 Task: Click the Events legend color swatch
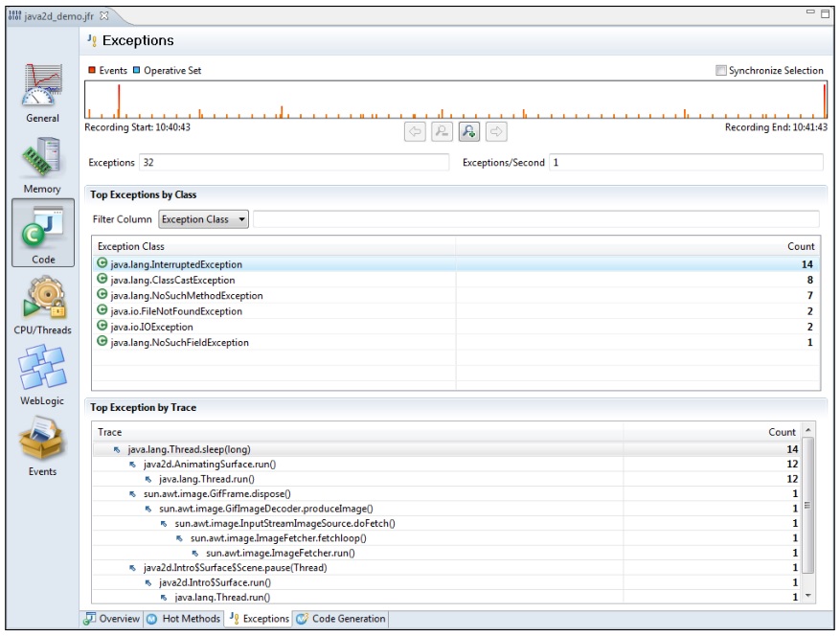point(92,70)
